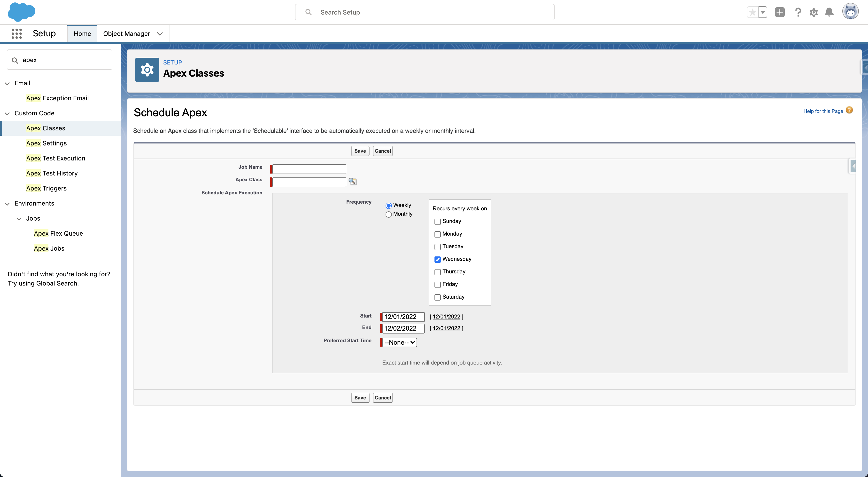This screenshot has height=477, width=868.
Task: Click the Apex Class lookup magnifier icon
Action: [x=352, y=182]
